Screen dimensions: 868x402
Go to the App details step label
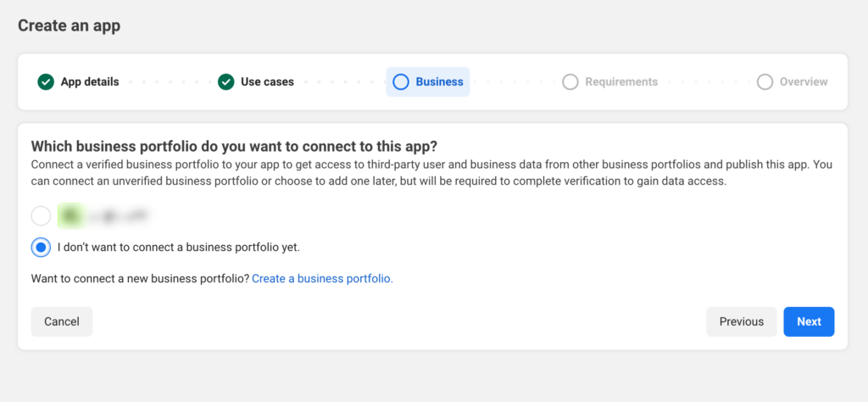point(90,82)
